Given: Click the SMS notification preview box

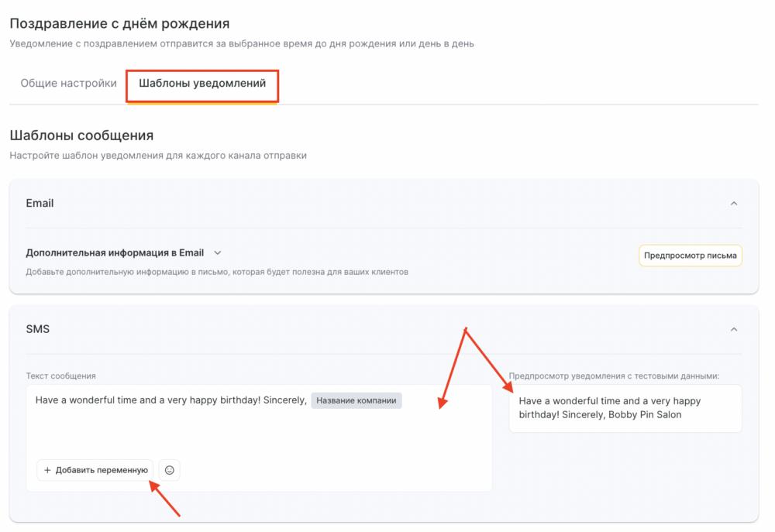Looking at the screenshot, I should click(625, 408).
